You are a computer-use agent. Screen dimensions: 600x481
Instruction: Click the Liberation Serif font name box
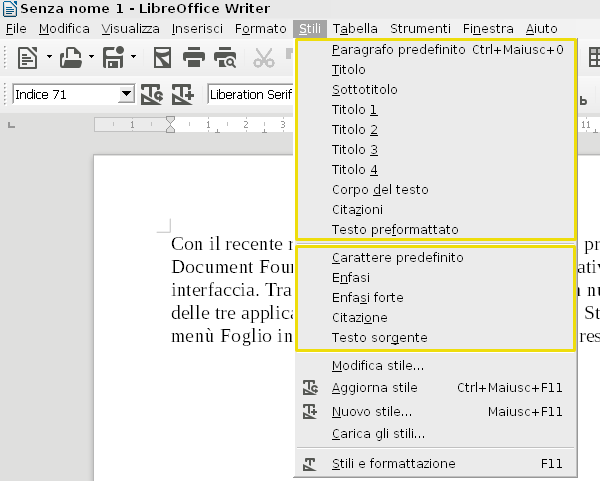[251, 94]
